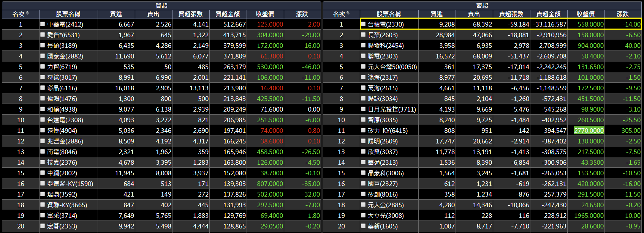Tick the checkbox for 矽力-KY(6415)
The width and height of the screenshot is (644, 233).
(363, 130)
